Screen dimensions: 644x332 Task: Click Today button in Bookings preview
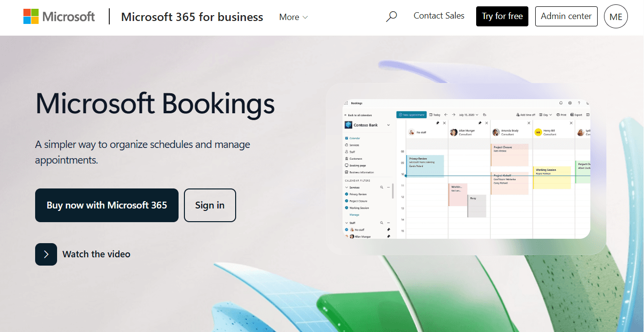pos(435,115)
